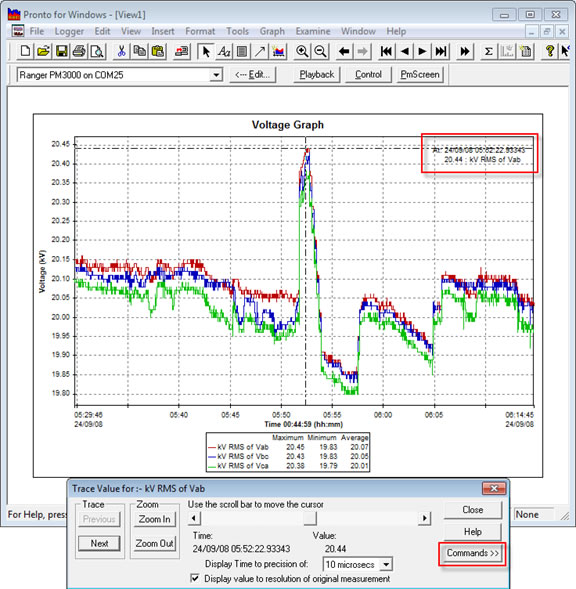Click the greyed chart statistics icon

[507, 51]
